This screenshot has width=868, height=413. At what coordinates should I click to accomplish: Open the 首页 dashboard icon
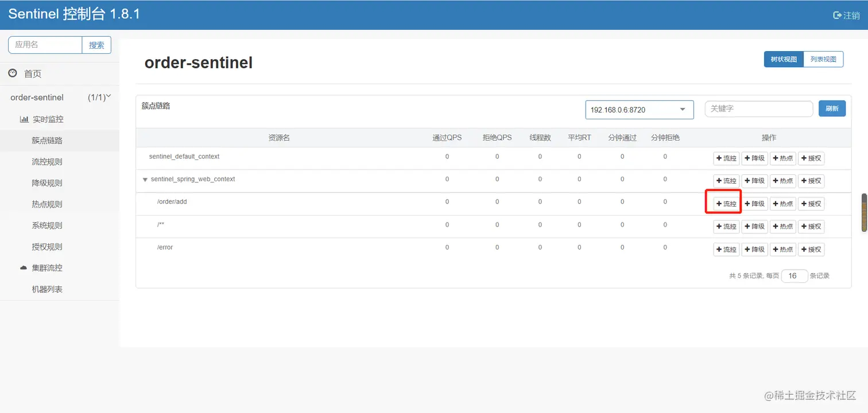(13, 73)
